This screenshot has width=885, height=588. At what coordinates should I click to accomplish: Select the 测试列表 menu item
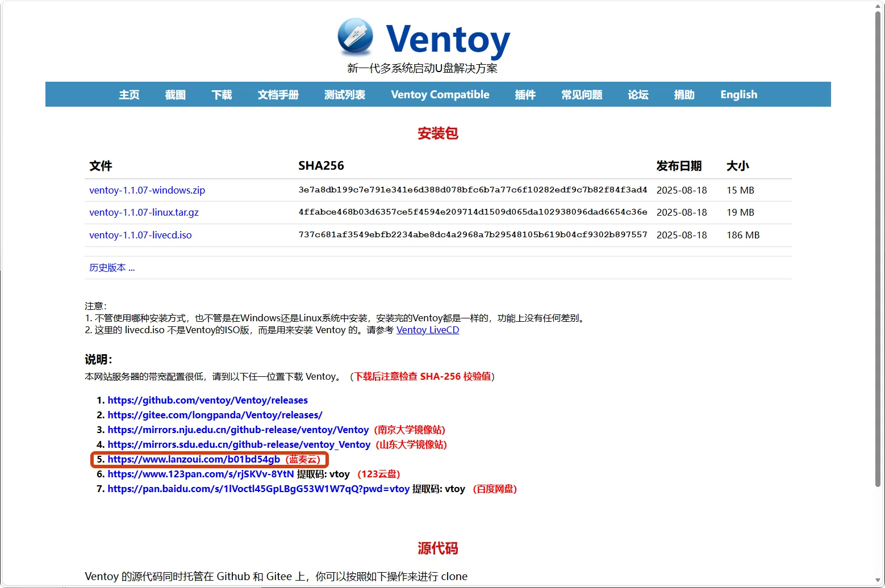pyautogui.click(x=344, y=95)
